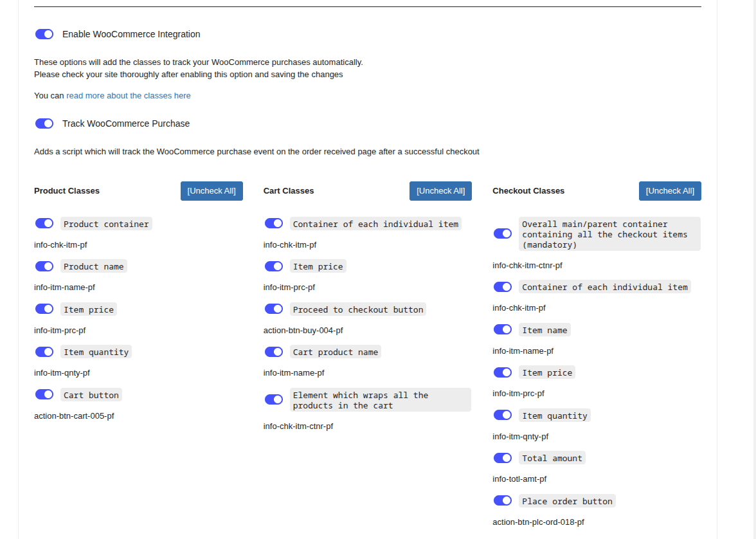Viewport: 756px width, 539px height.
Task: Toggle Item name switch in Checkout Classes
Action: pyautogui.click(x=503, y=329)
